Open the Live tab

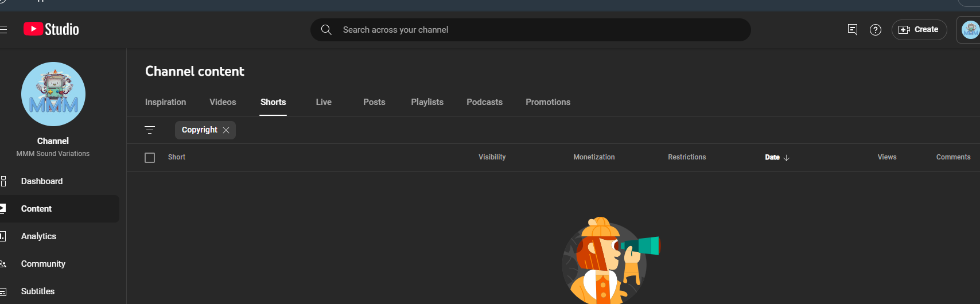324,102
